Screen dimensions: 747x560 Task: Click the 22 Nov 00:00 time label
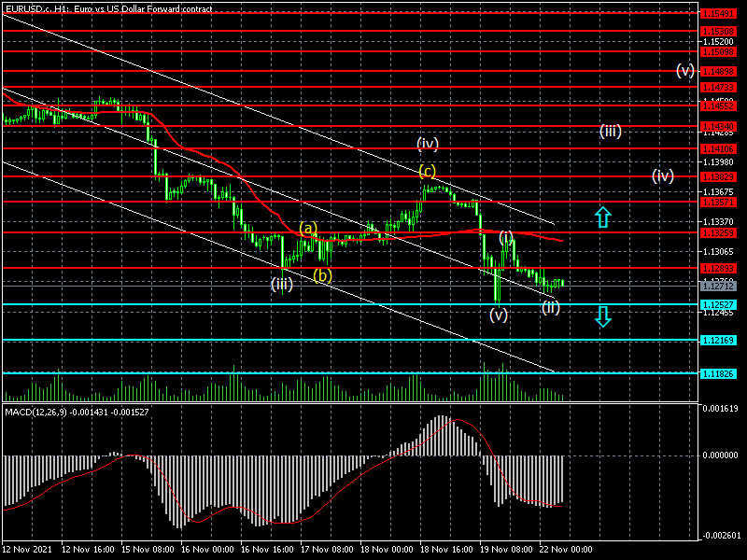(567, 551)
